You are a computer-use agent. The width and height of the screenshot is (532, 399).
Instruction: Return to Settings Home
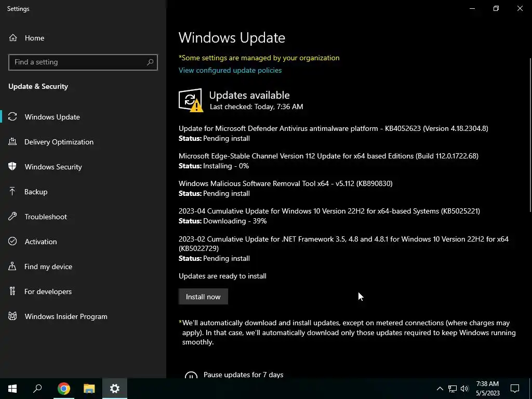click(x=34, y=38)
